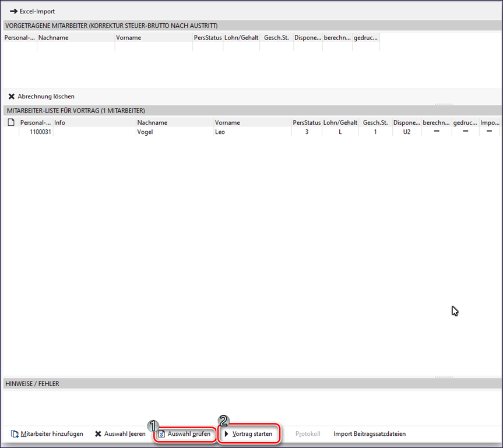Image resolution: width=503 pixels, height=448 pixels.
Task: Click Gesch.St. value 1 in Vogel row
Action: 375,132
